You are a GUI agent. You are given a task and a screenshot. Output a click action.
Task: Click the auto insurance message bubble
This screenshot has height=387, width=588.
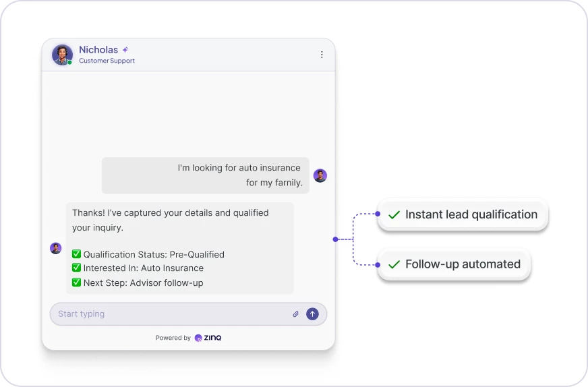[205, 175]
